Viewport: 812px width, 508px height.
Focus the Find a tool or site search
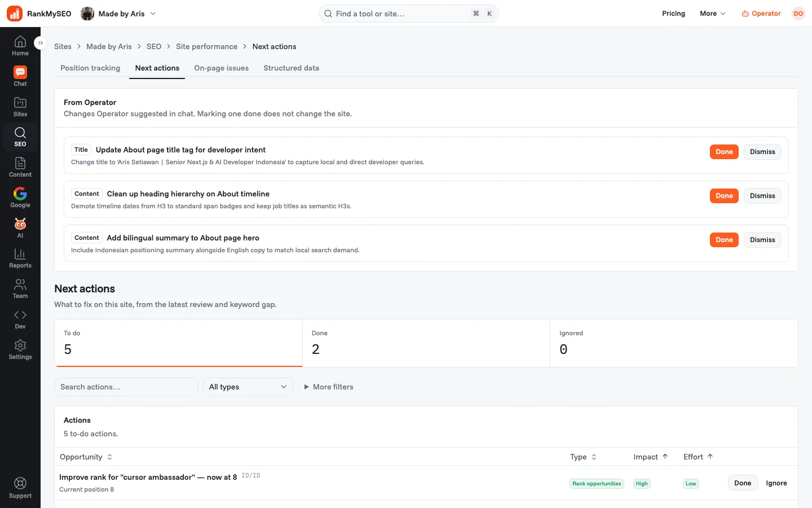point(409,14)
